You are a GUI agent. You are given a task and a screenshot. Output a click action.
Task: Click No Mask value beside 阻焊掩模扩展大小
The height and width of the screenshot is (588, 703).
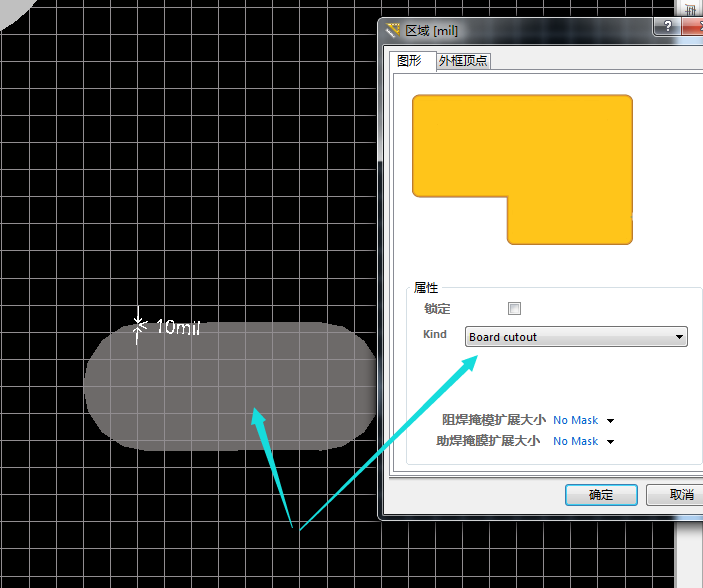[x=575, y=421]
